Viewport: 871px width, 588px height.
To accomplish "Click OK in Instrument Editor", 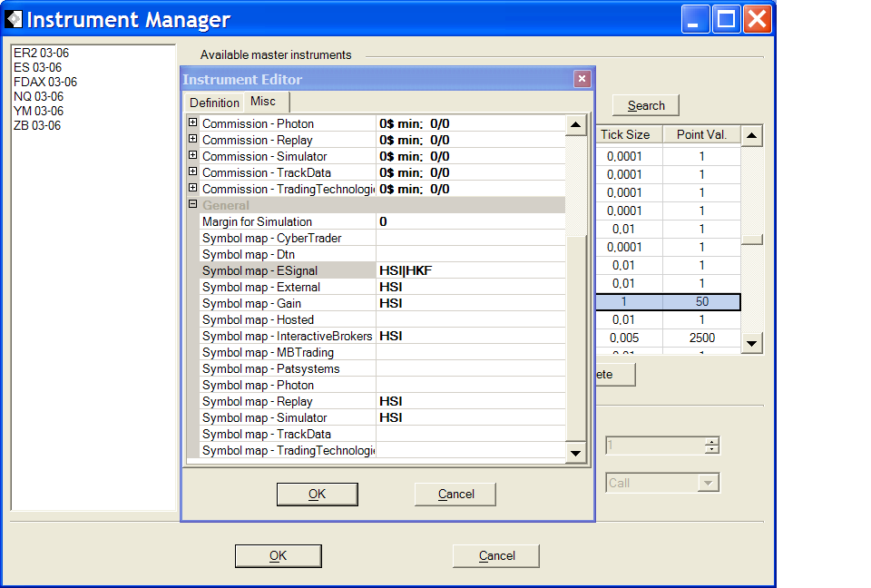I will 318,494.
